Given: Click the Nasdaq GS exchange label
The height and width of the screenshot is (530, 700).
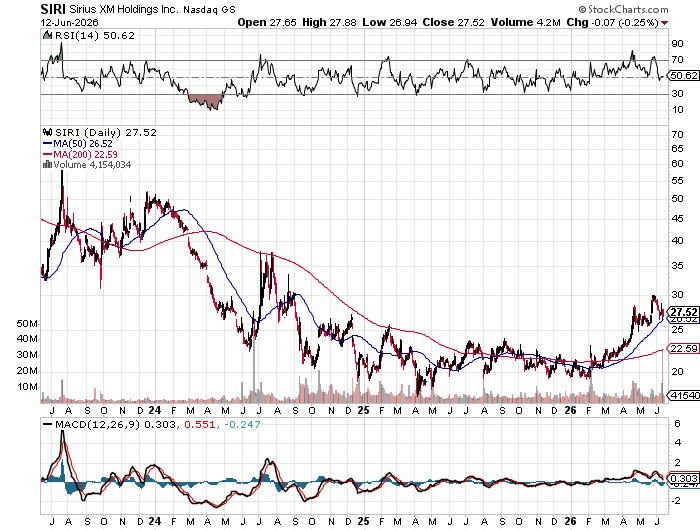Looking at the screenshot, I should (x=209, y=9).
